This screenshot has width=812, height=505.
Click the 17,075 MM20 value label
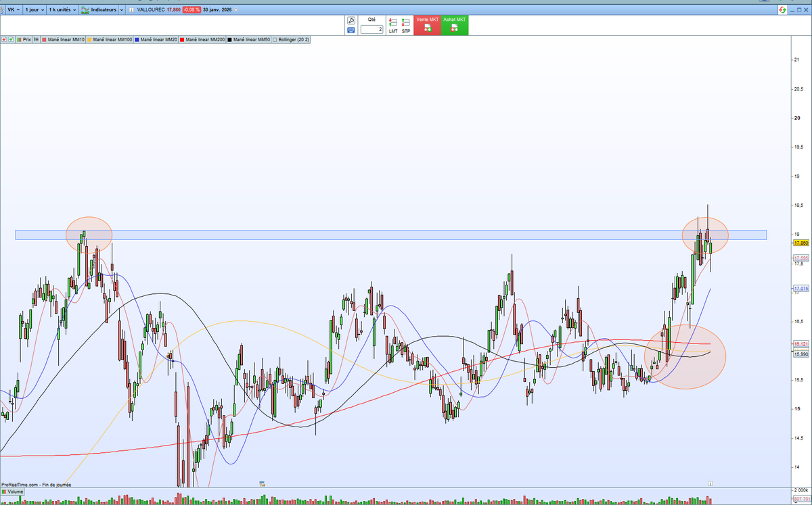[801, 289]
